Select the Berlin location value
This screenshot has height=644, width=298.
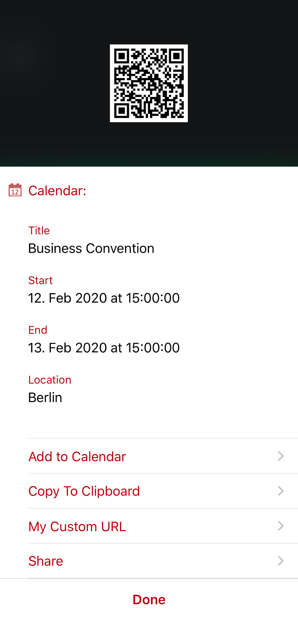pos(45,397)
